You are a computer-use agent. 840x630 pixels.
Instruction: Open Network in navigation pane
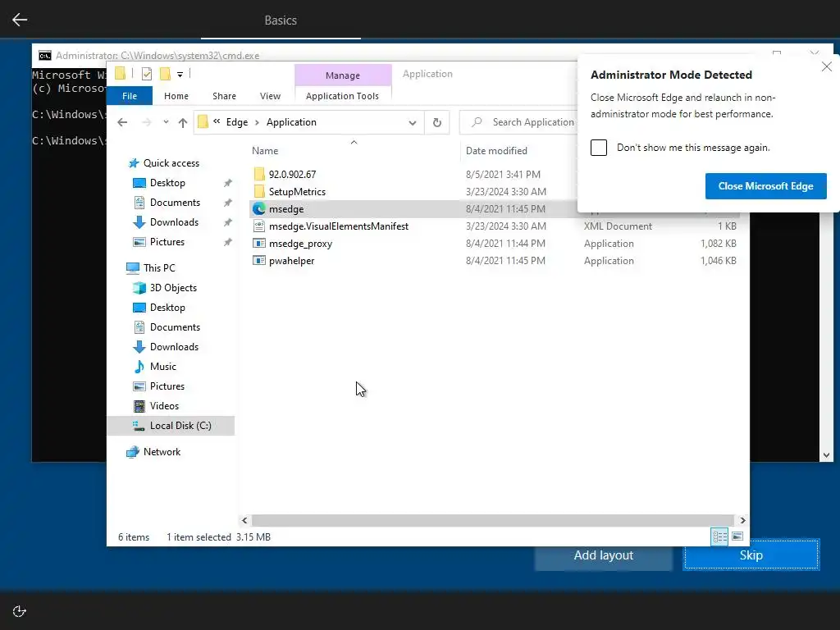click(162, 452)
